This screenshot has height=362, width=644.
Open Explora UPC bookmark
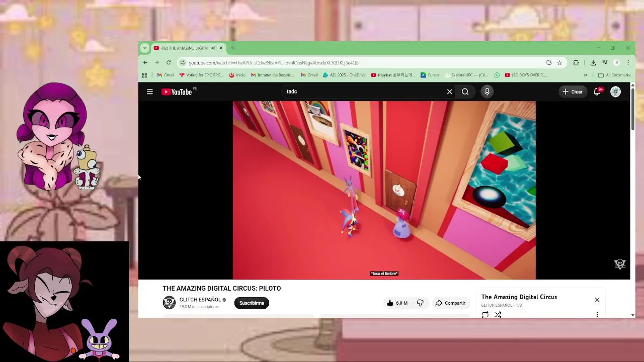click(466, 75)
